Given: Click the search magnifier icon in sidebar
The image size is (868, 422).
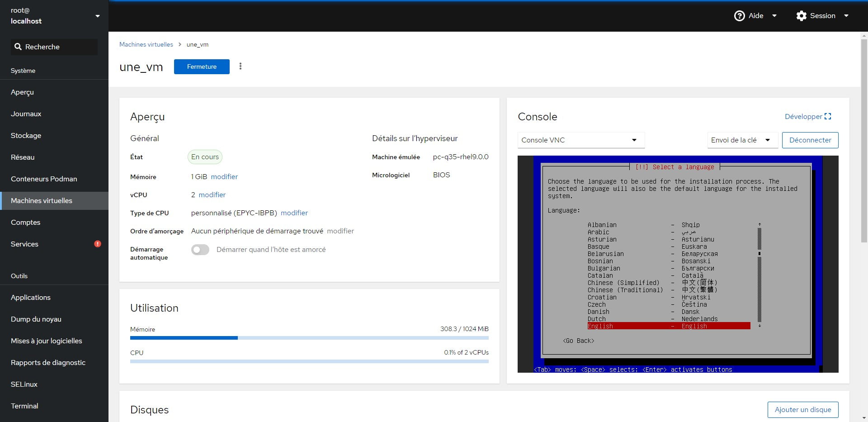Looking at the screenshot, I should pos(18,47).
